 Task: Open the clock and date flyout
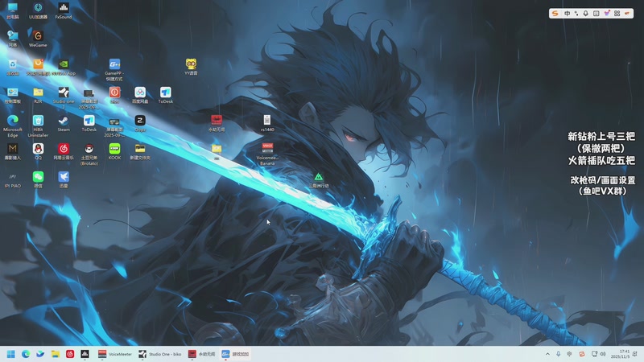click(x=620, y=354)
